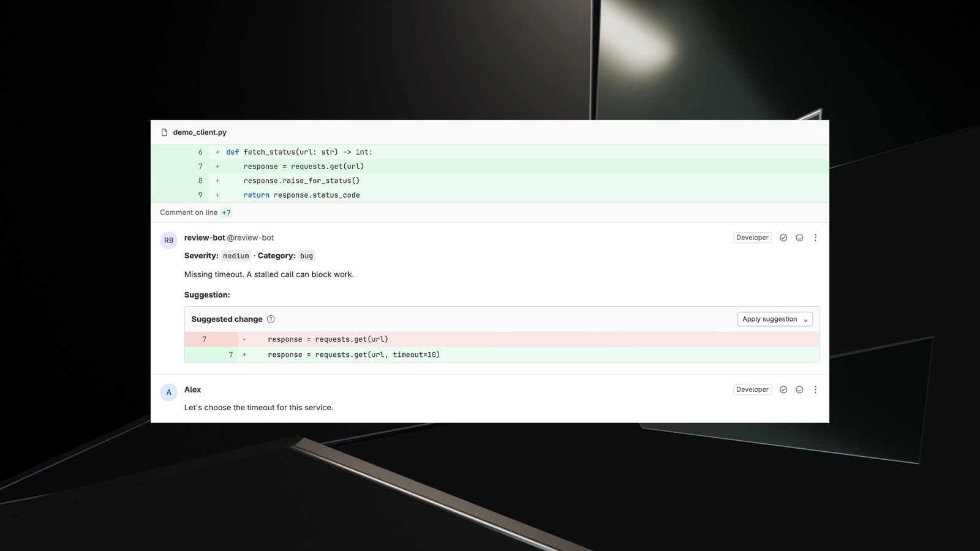Open more actions menu on review-bot's comment
Viewport: 980px width, 551px height.
(x=815, y=238)
